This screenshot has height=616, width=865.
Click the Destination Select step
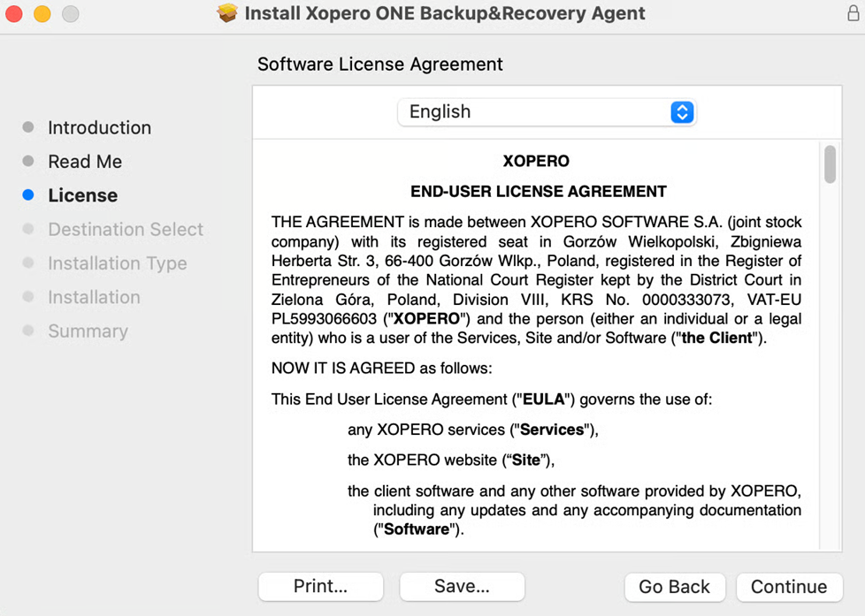pos(126,230)
